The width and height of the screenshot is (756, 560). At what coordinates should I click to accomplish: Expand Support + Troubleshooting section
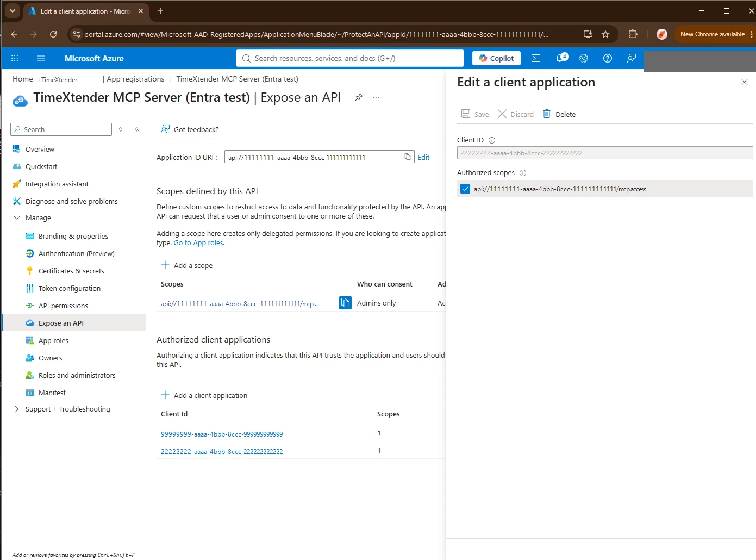[17, 409]
